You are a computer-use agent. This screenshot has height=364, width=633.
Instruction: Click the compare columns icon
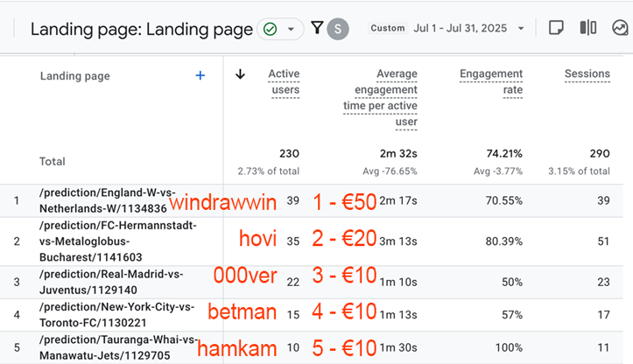click(x=588, y=28)
